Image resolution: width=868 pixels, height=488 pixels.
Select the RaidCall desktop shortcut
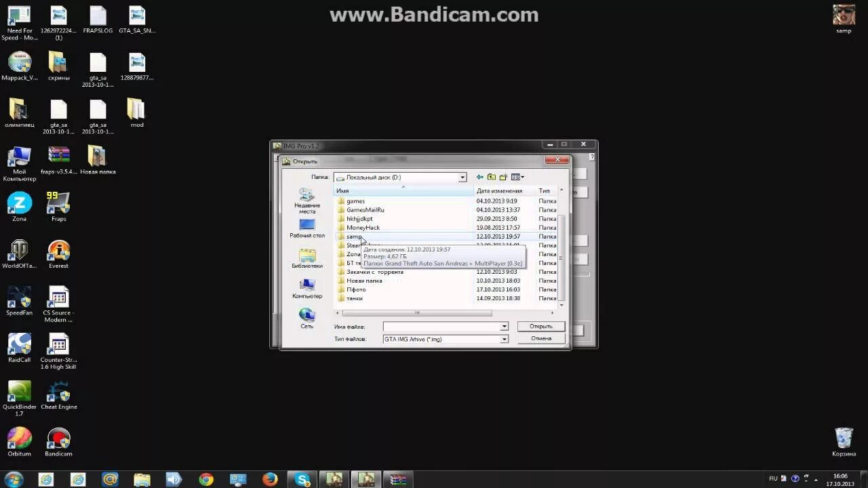coord(20,348)
